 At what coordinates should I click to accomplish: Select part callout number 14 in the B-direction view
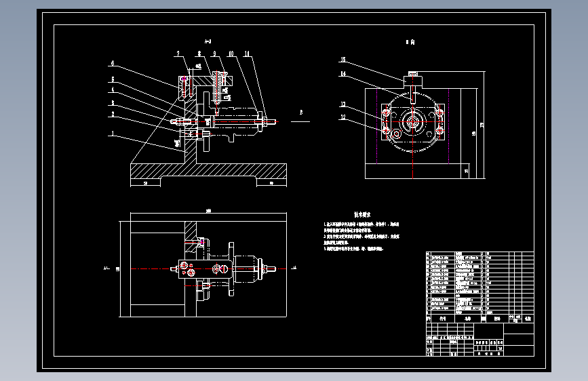[343, 73]
